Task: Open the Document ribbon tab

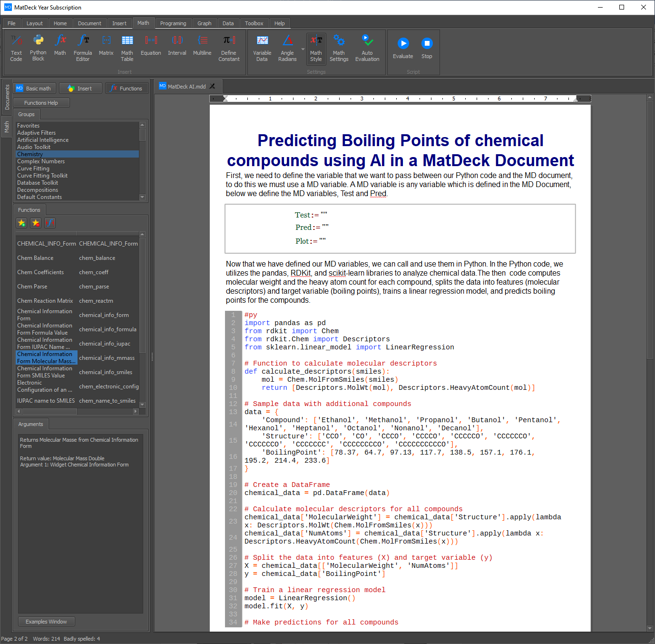Action: click(89, 23)
